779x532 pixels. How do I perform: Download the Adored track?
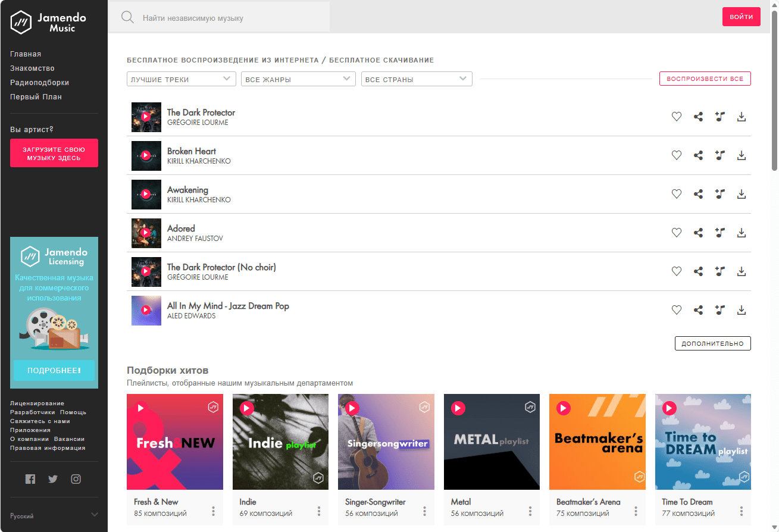point(742,233)
